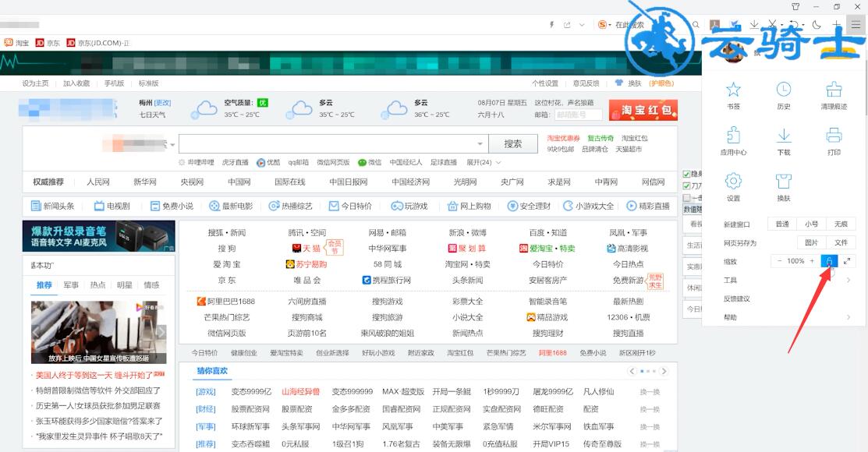
Task: Click the main page search input field
Action: point(333,144)
